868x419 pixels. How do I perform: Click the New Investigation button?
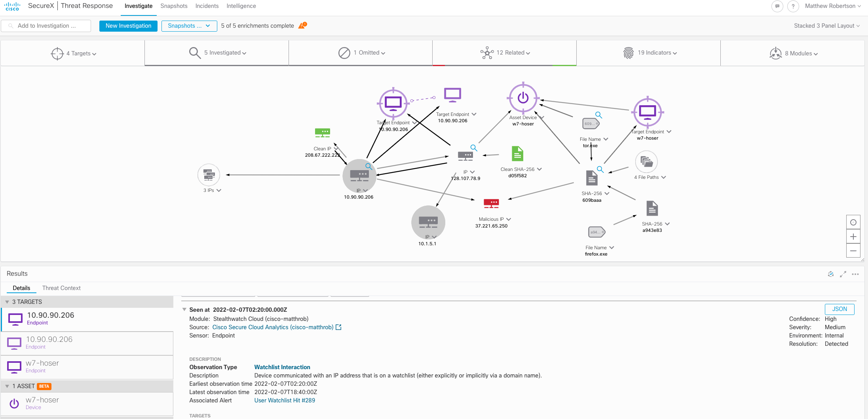pyautogui.click(x=128, y=26)
